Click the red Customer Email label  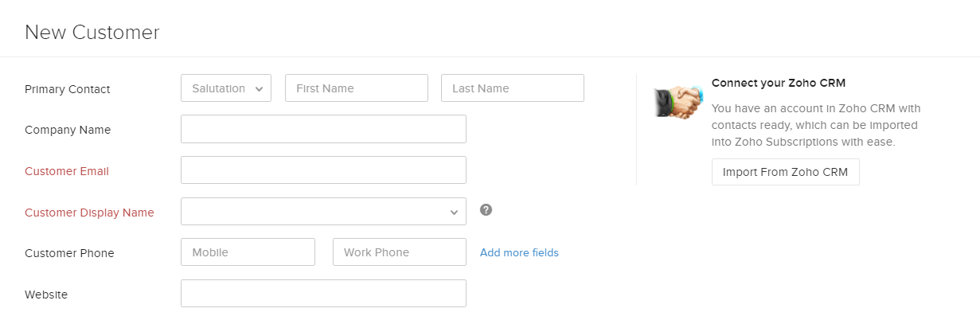67,171
